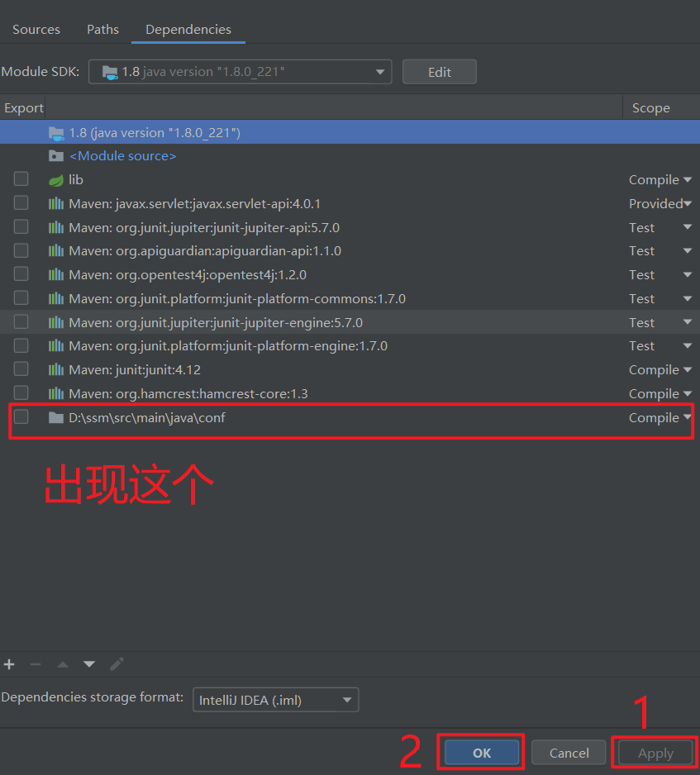Open the Module SDK dropdown
The height and width of the screenshot is (775, 700).
(x=380, y=71)
